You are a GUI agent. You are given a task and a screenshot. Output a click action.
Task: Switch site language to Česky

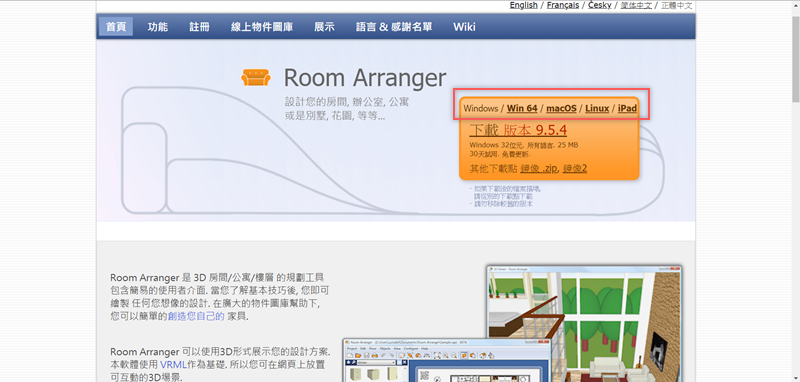(x=599, y=5)
